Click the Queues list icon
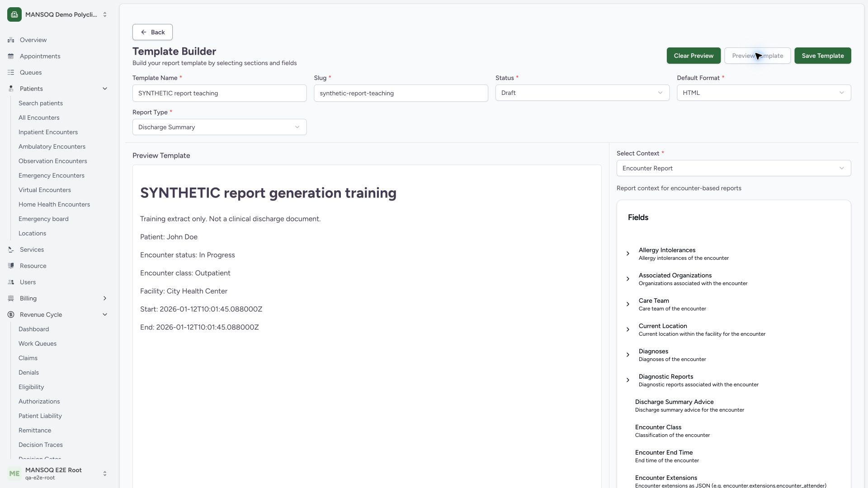 [11, 72]
